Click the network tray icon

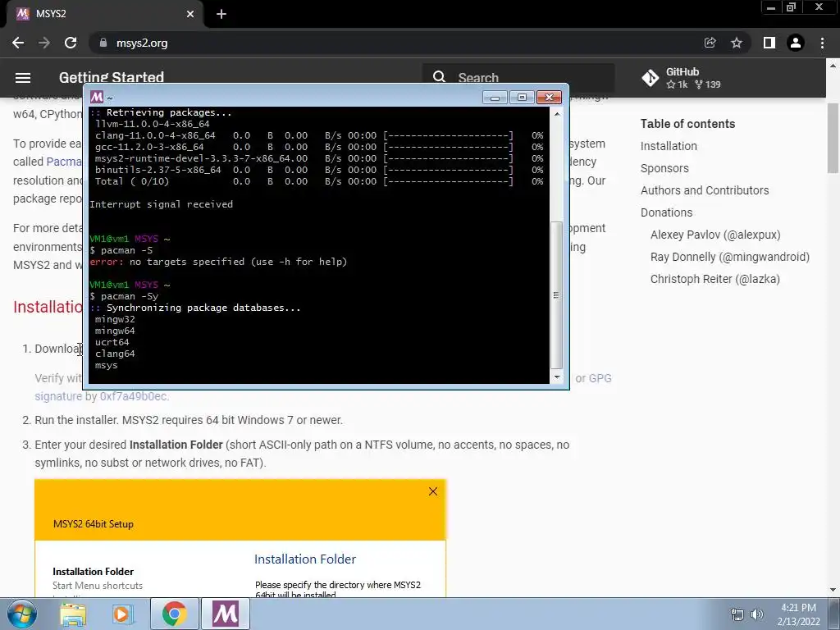tap(737, 614)
